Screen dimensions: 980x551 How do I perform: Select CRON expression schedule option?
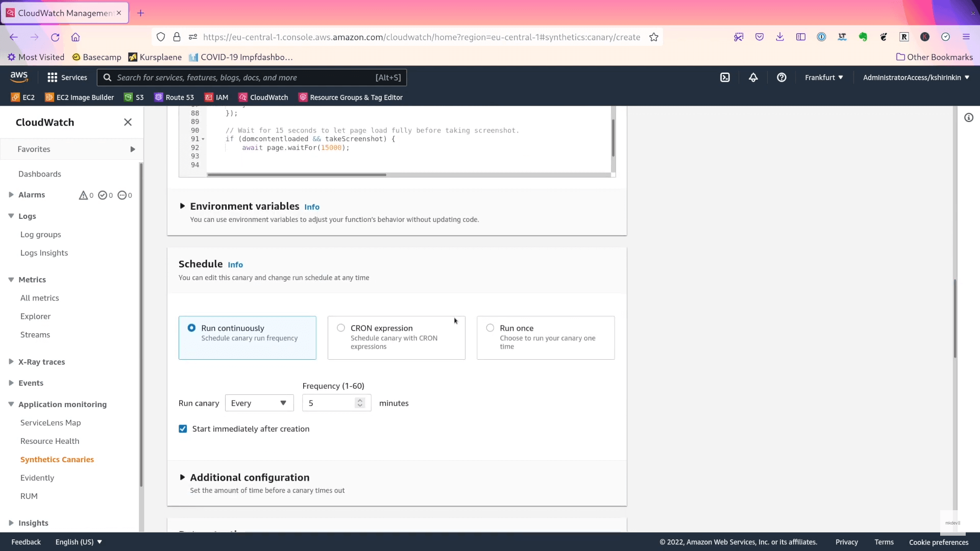[340, 328]
